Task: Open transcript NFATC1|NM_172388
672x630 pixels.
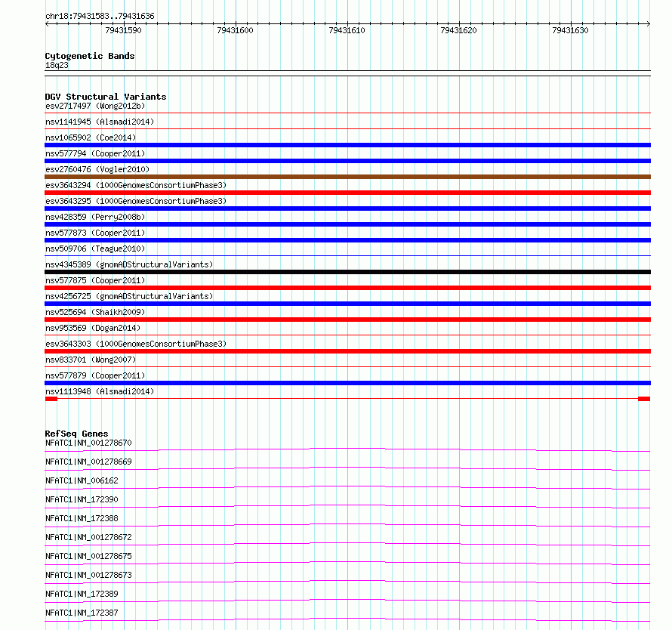Action: (82, 518)
